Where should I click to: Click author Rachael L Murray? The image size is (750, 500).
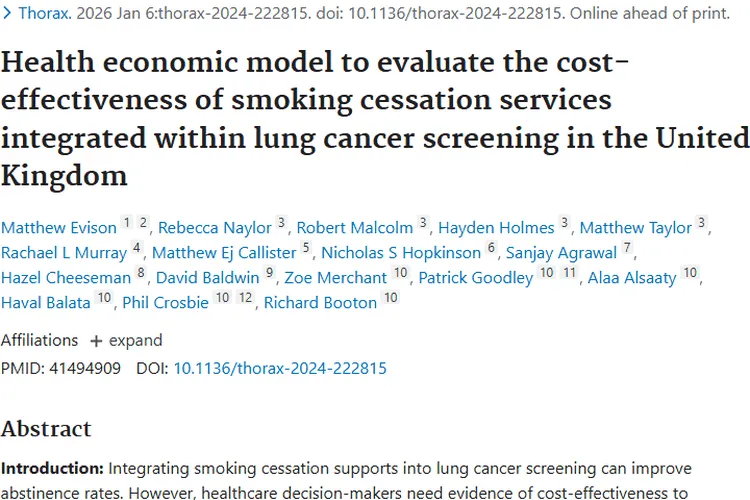coord(64,252)
